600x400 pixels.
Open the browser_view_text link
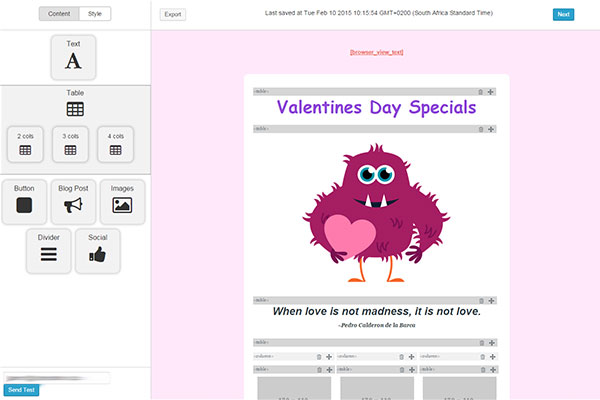[x=377, y=52]
